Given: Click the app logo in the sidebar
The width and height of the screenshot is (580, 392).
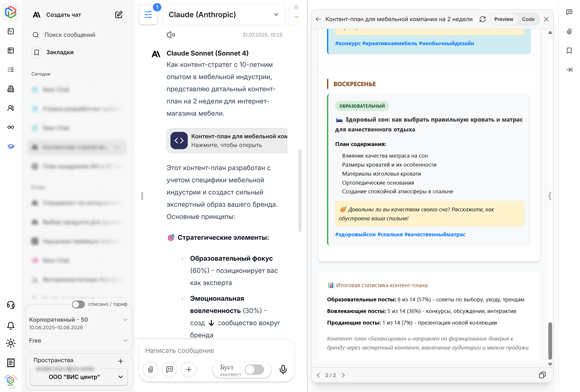Looking at the screenshot, I should (x=11, y=12).
